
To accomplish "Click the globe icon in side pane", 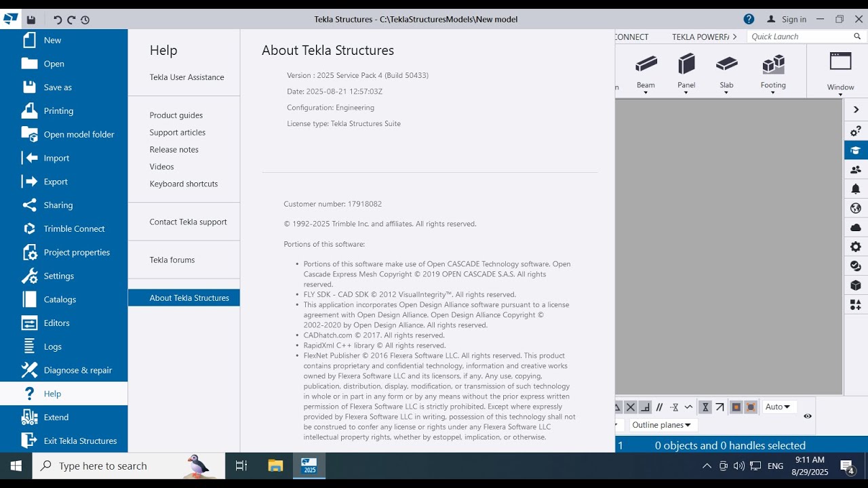I will 856,208.
